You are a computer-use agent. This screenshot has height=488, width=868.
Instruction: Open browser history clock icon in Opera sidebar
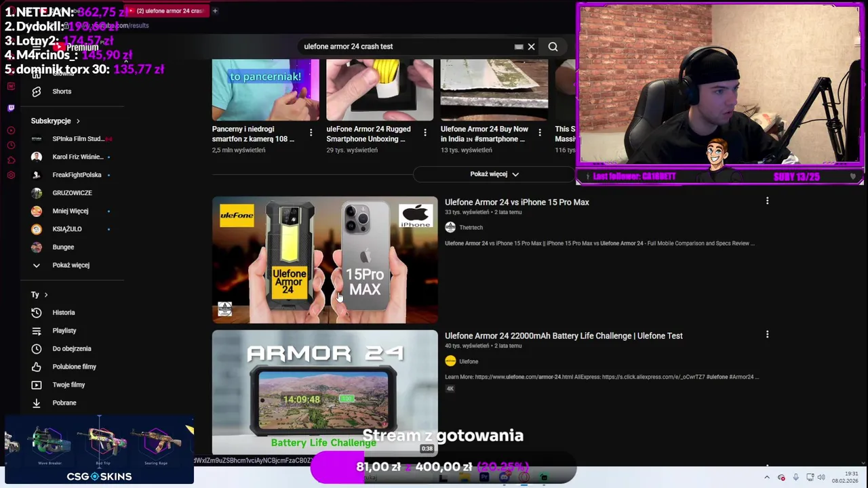click(x=11, y=145)
